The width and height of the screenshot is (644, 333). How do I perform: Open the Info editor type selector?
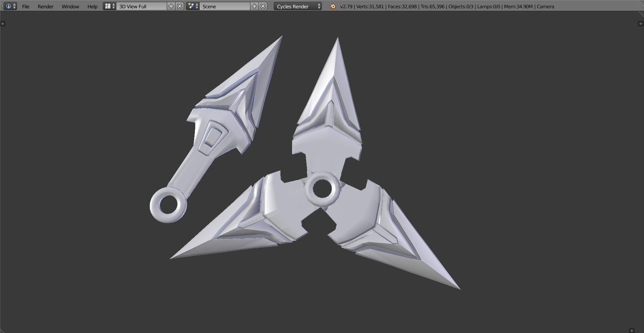(x=10, y=6)
